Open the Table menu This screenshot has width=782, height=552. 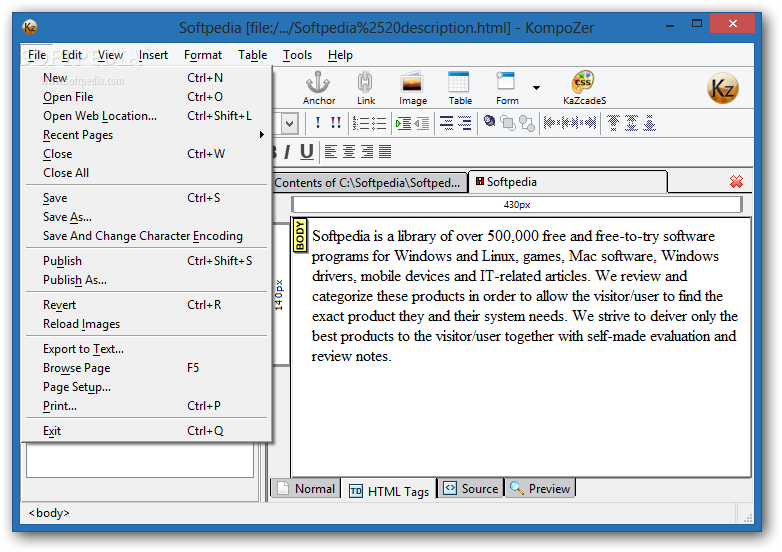click(252, 55)
